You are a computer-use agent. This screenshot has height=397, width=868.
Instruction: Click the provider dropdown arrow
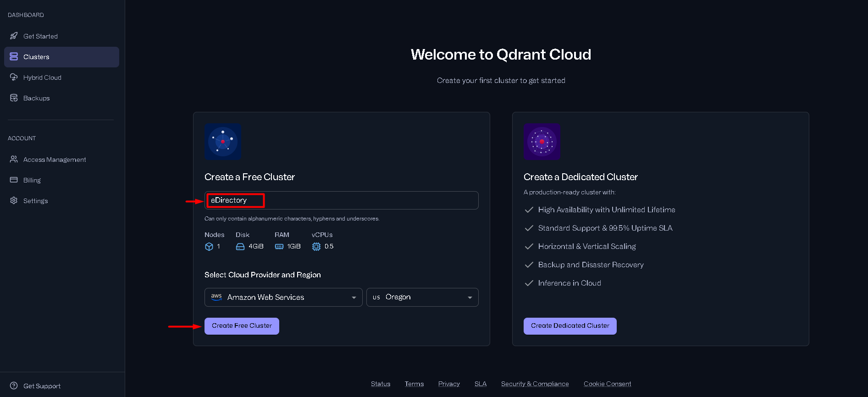(354, 298)
